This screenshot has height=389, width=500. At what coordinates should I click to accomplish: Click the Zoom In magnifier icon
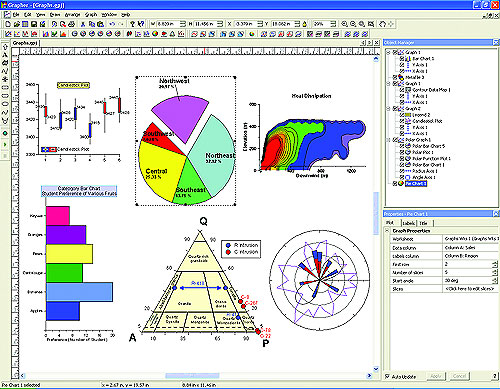(x=344, y=24)
